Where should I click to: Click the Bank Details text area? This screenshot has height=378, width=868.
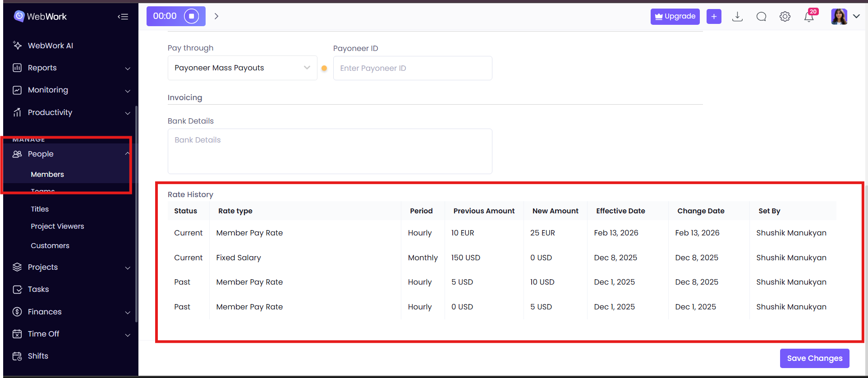tap(330, 151)
